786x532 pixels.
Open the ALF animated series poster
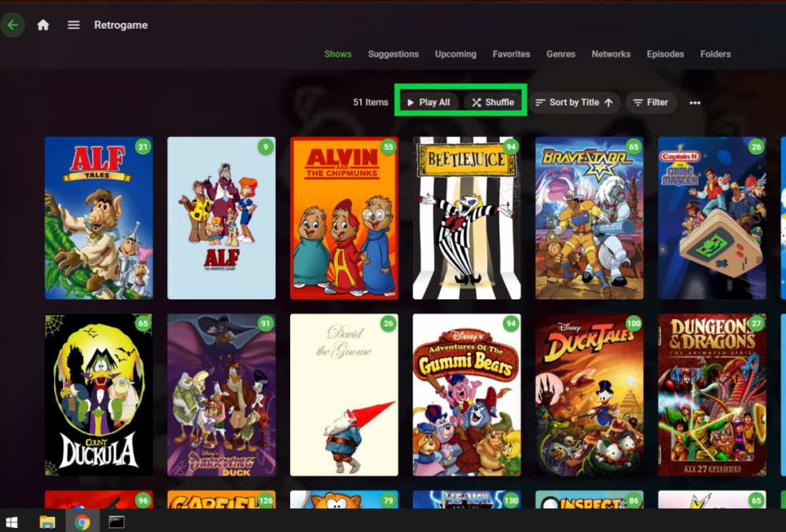(x=221, y=218)
